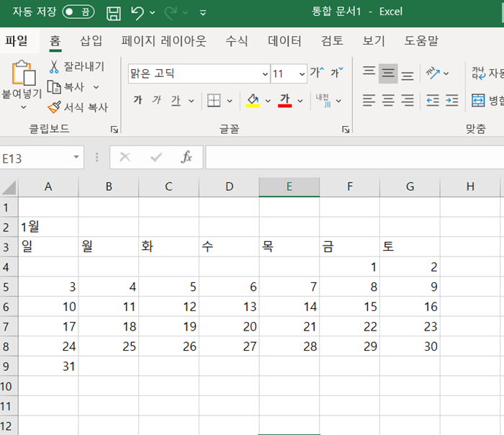
Task: Open the phonetic guide dropdown arrow
Action: (x=338, y=101)
